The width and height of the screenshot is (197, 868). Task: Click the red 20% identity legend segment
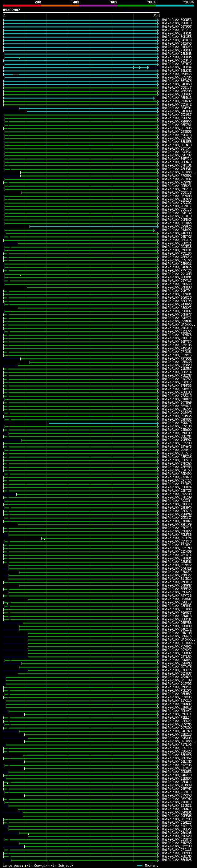[22, 6]
